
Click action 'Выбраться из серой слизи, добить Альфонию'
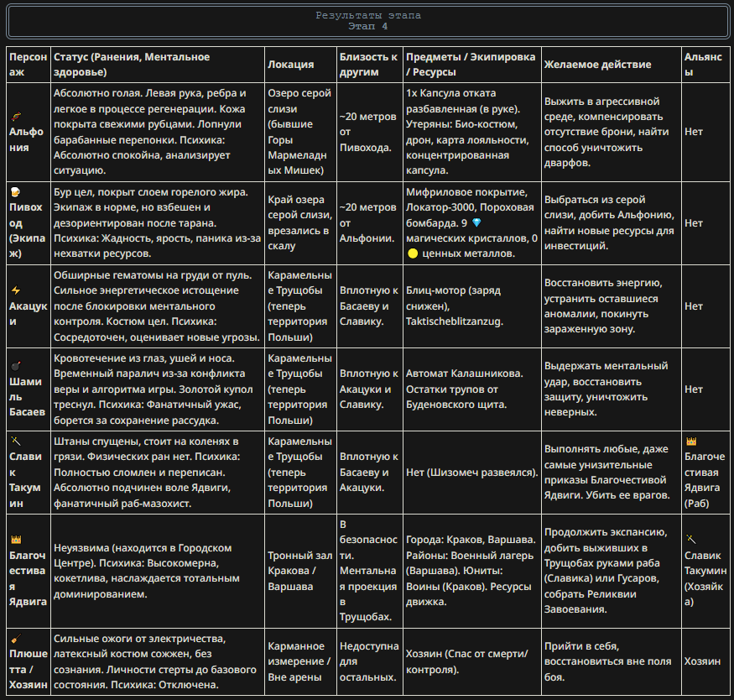[x=609, y=223]
